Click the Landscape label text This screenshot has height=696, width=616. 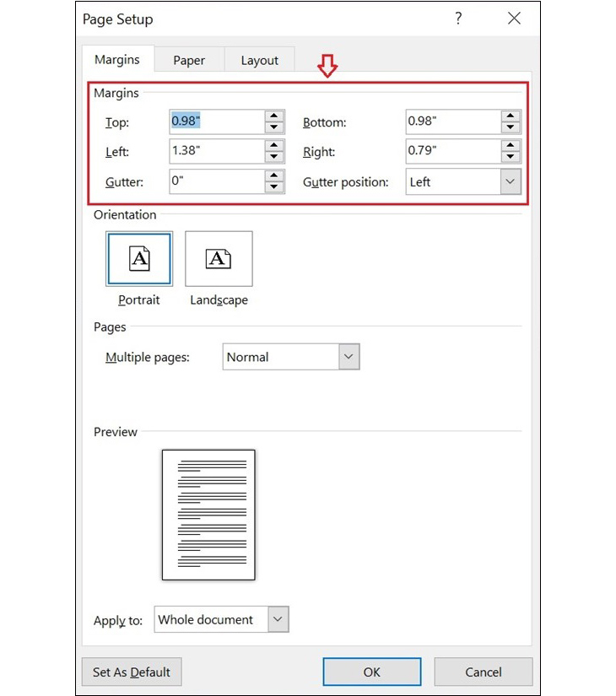[219, 300]
